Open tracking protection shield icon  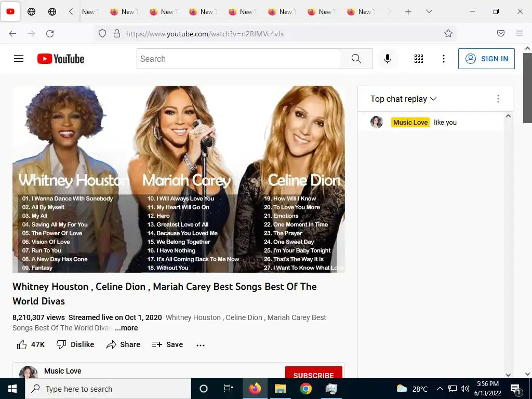tap(102, 33)
